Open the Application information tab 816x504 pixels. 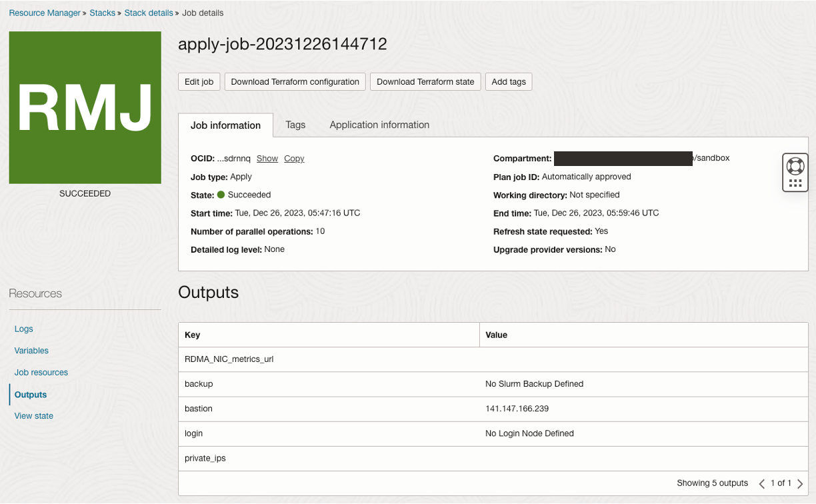click(x=379, y=125)
